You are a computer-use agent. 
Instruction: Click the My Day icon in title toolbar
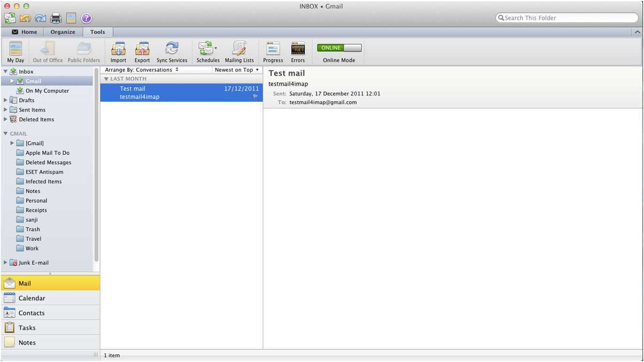71,18
